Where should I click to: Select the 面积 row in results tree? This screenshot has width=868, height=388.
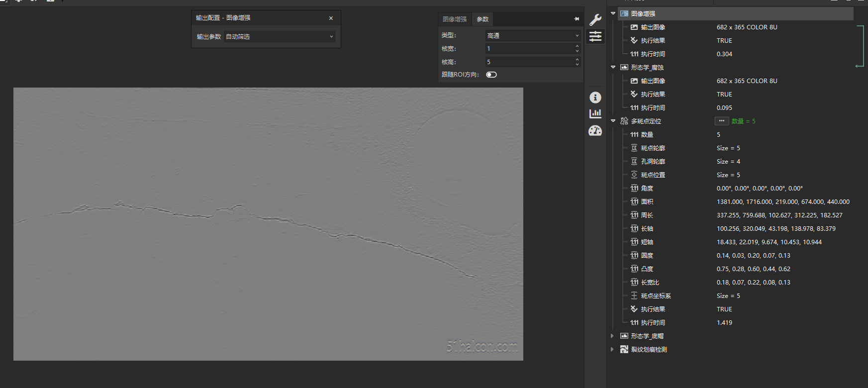point(647,201)
